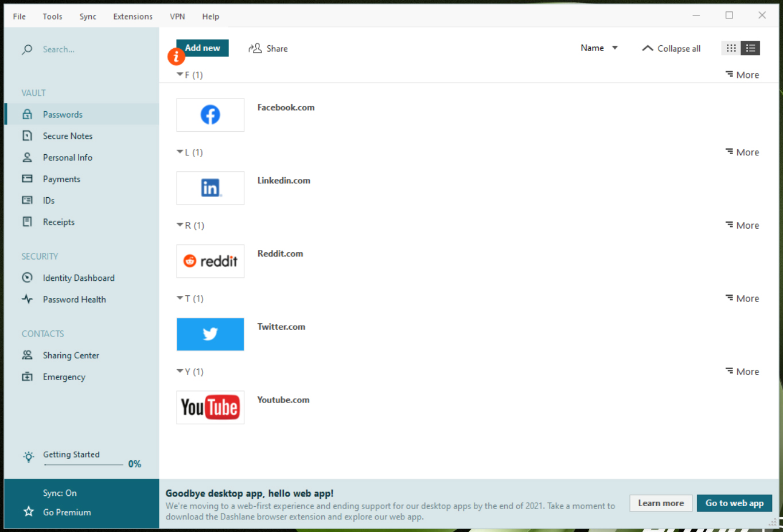Open the Sharing Center
Viewport: 783px width, 532px height.
pos(71,355)
